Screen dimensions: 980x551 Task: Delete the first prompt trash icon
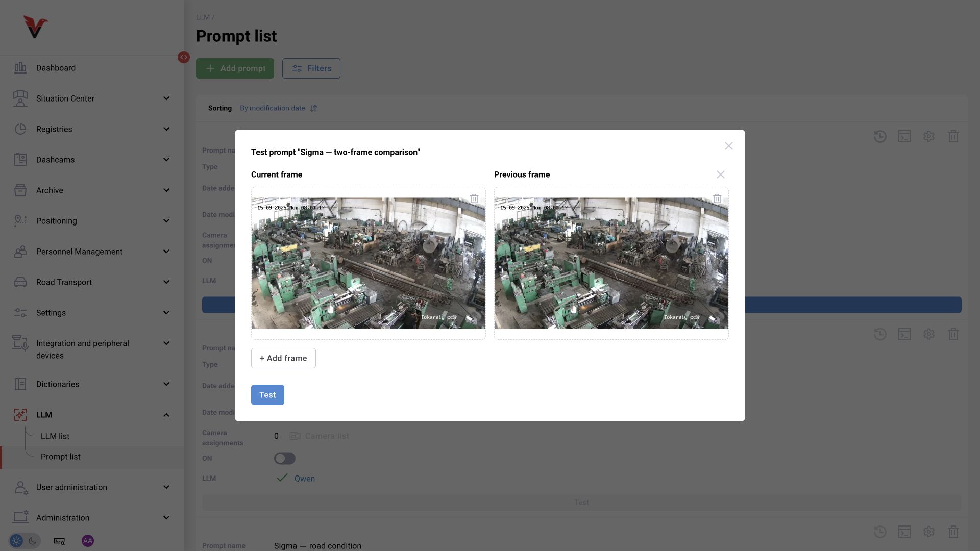[x=953, y=136]
